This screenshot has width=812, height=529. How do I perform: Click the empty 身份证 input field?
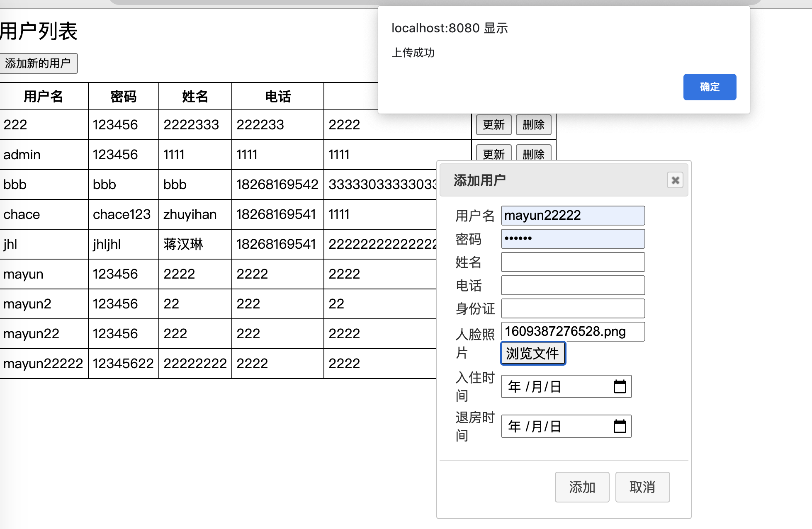[x=572, y=308]
